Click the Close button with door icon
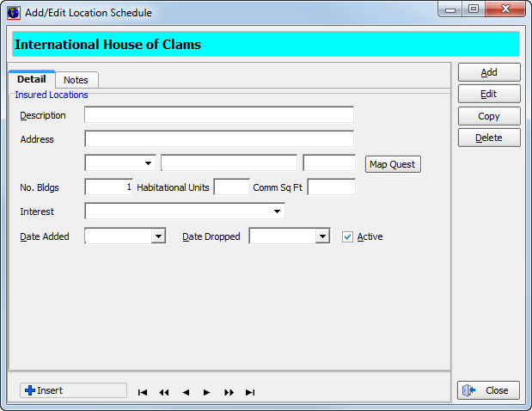532x411 pixels. point(488,390)
